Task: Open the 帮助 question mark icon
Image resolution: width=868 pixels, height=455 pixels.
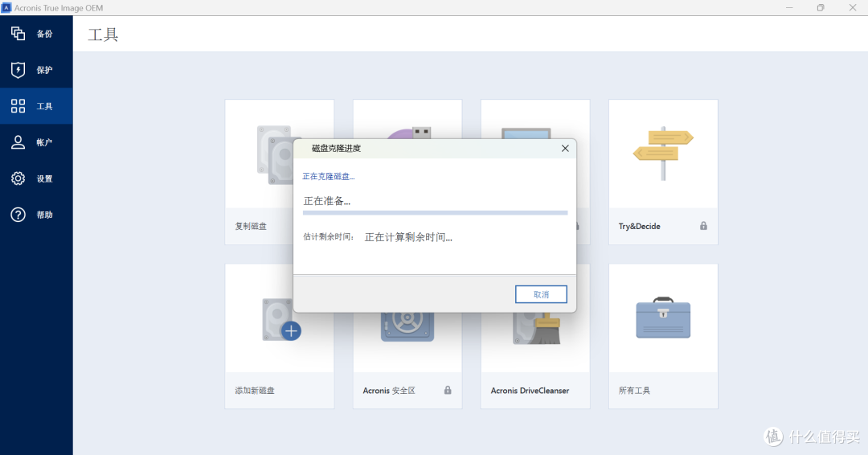Action: [x=18, y=214]
